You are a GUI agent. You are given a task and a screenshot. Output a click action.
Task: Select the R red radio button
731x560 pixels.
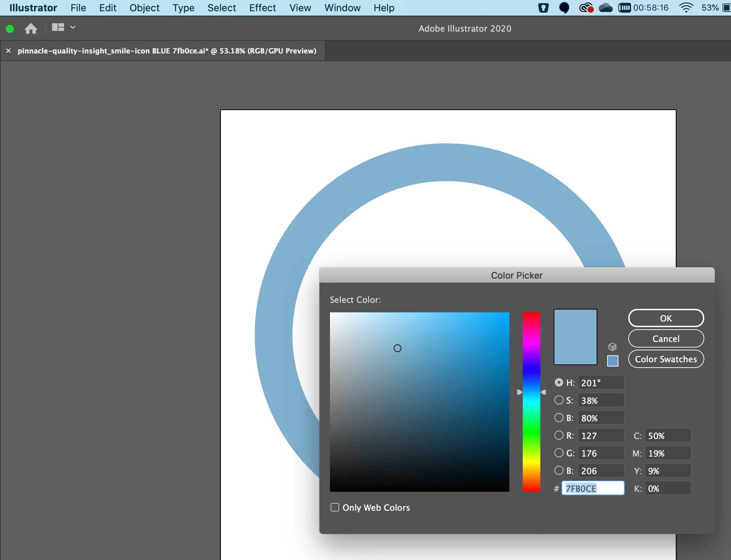[x=559, y=435]
